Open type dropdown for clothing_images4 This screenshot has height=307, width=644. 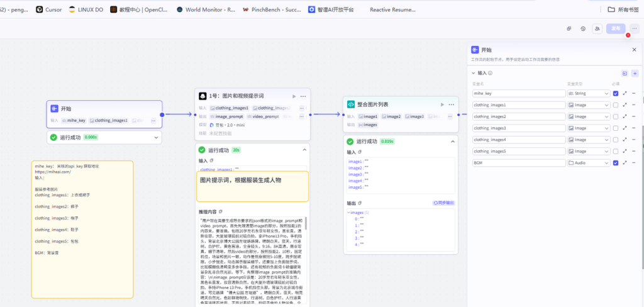589,139
